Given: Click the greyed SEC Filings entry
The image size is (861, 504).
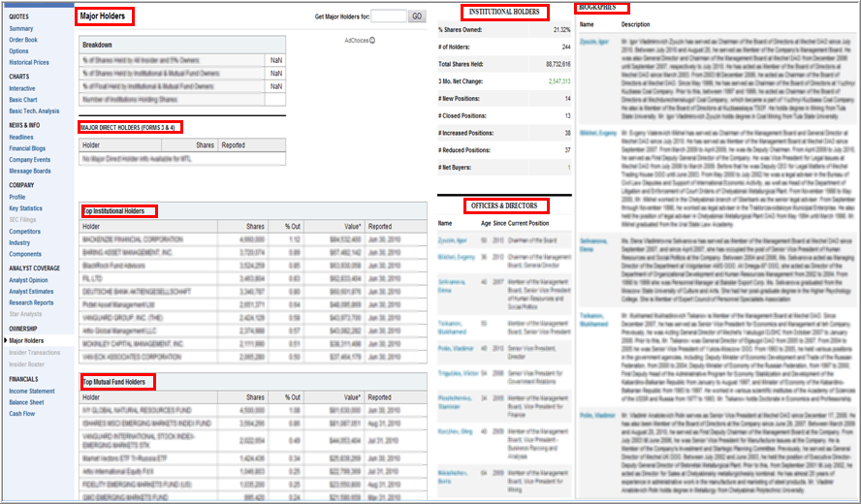Looking at the screenshot, I should pos(22,220).
